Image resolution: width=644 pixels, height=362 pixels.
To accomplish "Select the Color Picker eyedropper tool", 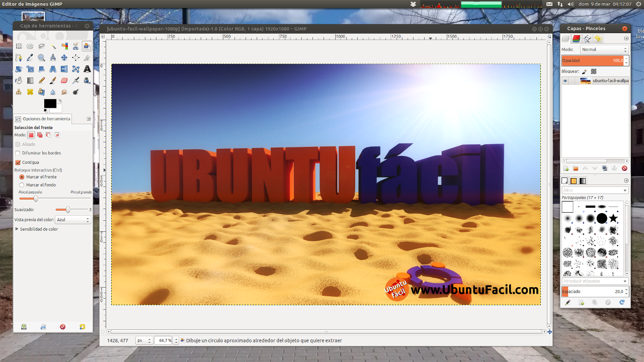I will pos(30,58).
